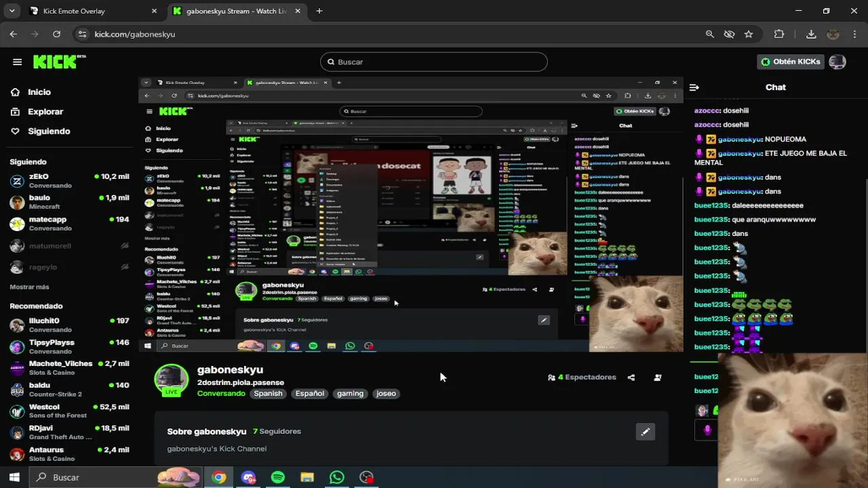The image size is (868, 488).
Task: Open the Conversando category link
Action: 221,394
